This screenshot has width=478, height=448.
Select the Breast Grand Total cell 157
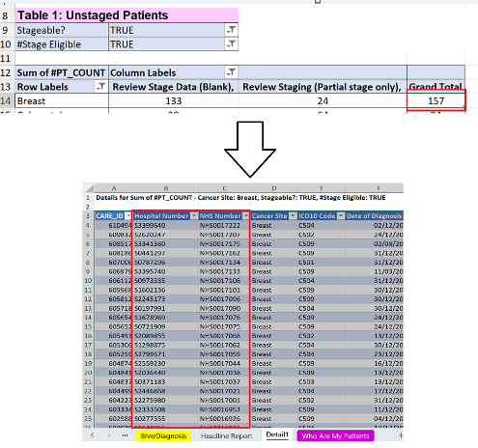pyautogui.click(x=436, y=100)
